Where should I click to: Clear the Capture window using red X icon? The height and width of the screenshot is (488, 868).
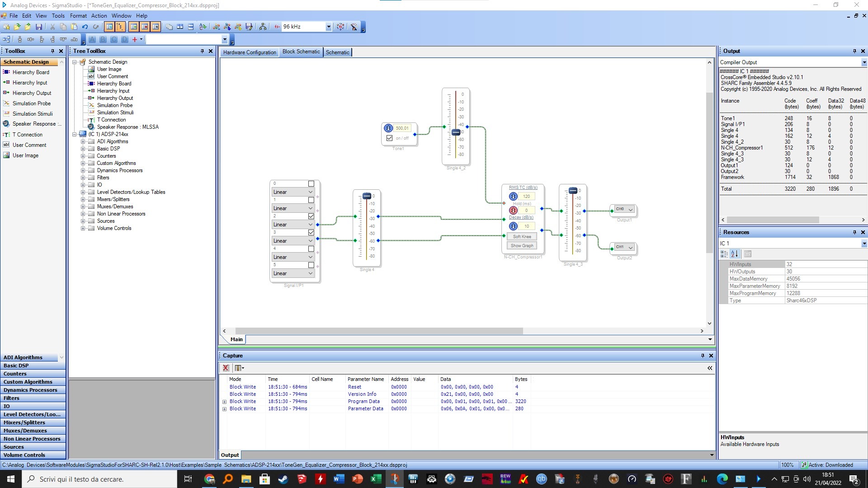pyautogui.click(x=226, y=368)
